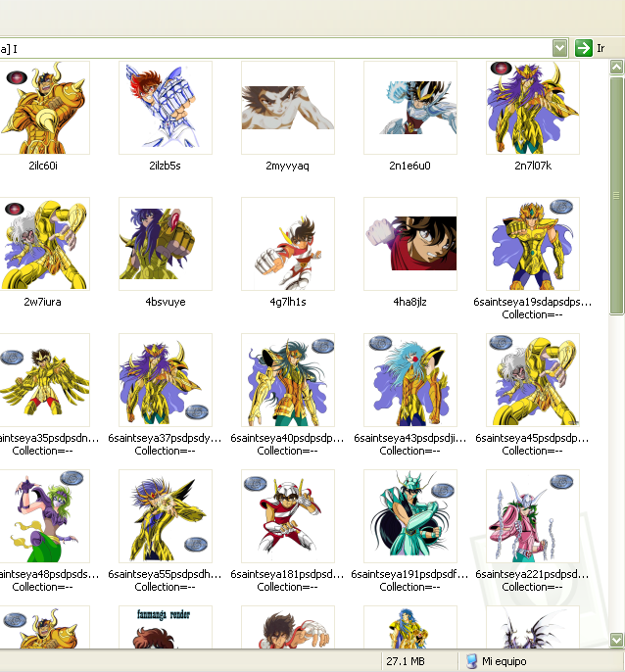Select thumbnail of 6saintseya19sdapsdps file
625x672 pixels.
(x=532, y=244)
